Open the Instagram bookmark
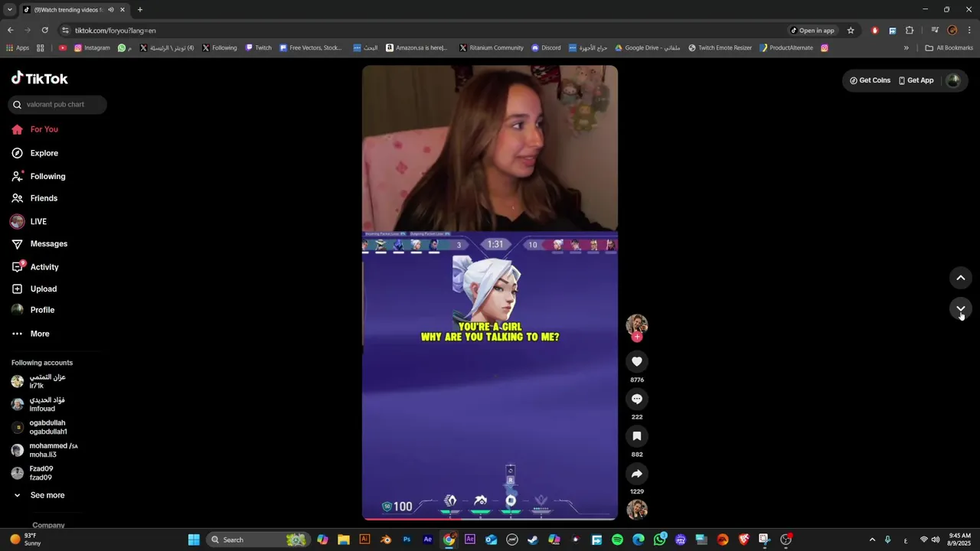The width and height of the screenshot is (980, 551). [x=92, y=47]
